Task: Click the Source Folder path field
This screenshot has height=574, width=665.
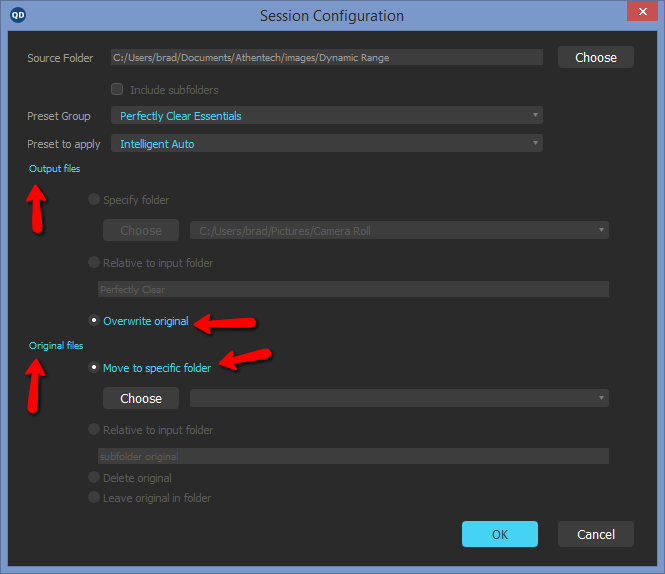Action: pos(327,57)
